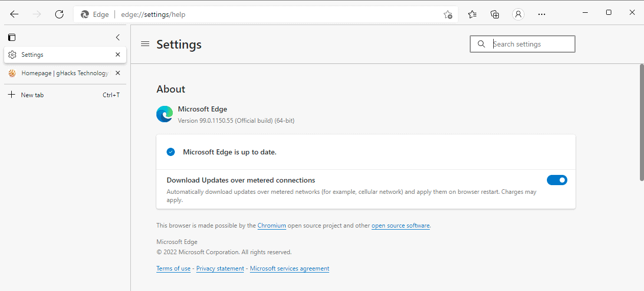The image size is (644, 291).
Task: Click the Search settings field
Action: coord(522,44)
